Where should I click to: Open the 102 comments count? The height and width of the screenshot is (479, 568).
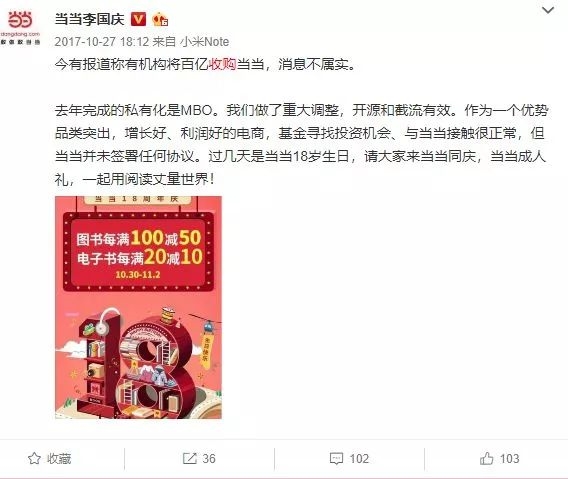point(359,459)
